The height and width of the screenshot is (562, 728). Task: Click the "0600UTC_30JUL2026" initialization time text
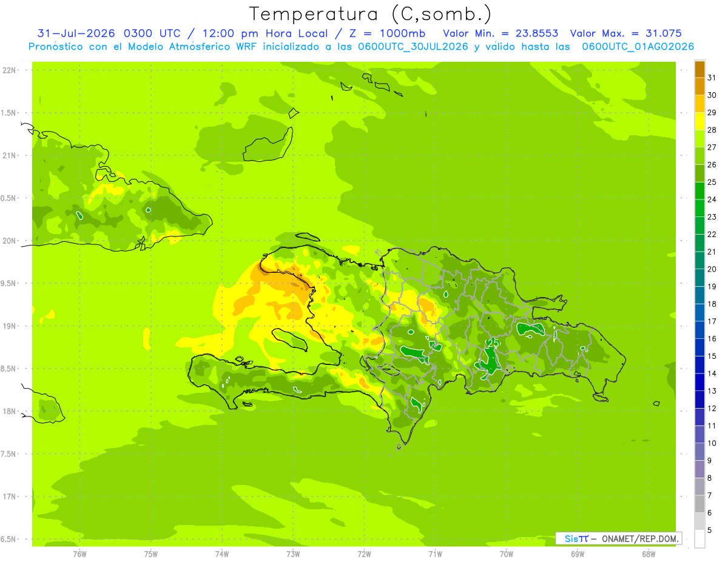tap(413, 47)
